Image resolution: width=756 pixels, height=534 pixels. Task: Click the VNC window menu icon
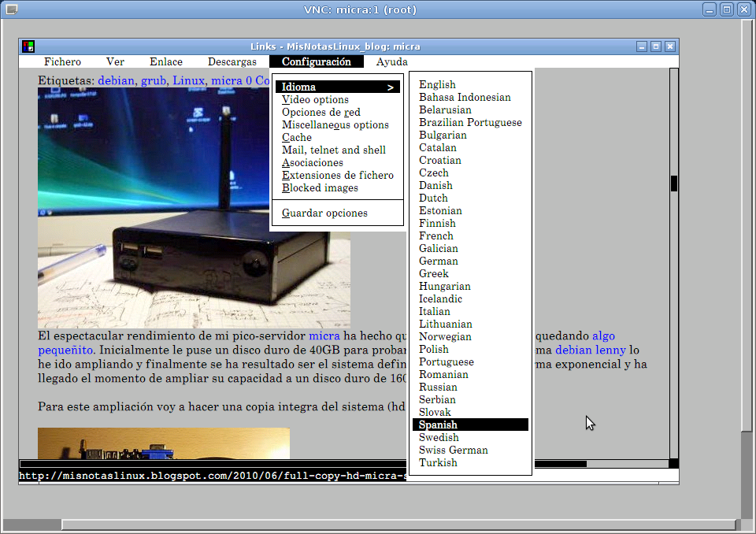click(x=10, y=9)
